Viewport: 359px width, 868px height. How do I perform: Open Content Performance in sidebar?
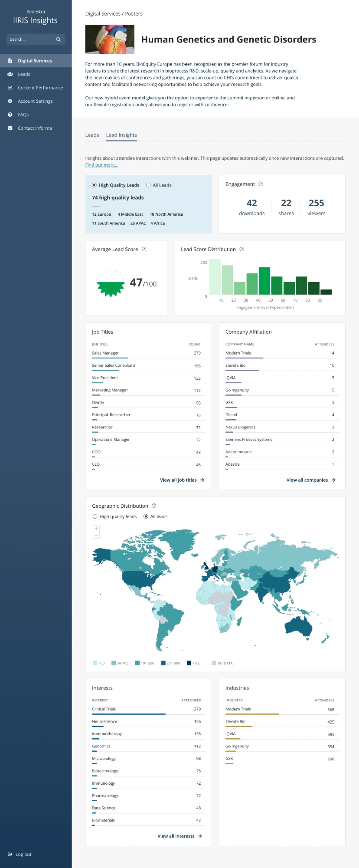click(x=36, y=88)
